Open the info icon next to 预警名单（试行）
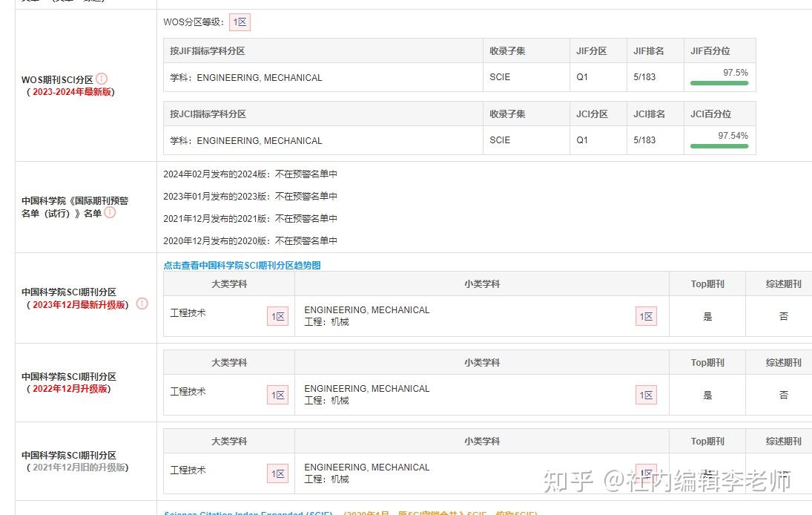 (110, 212)
